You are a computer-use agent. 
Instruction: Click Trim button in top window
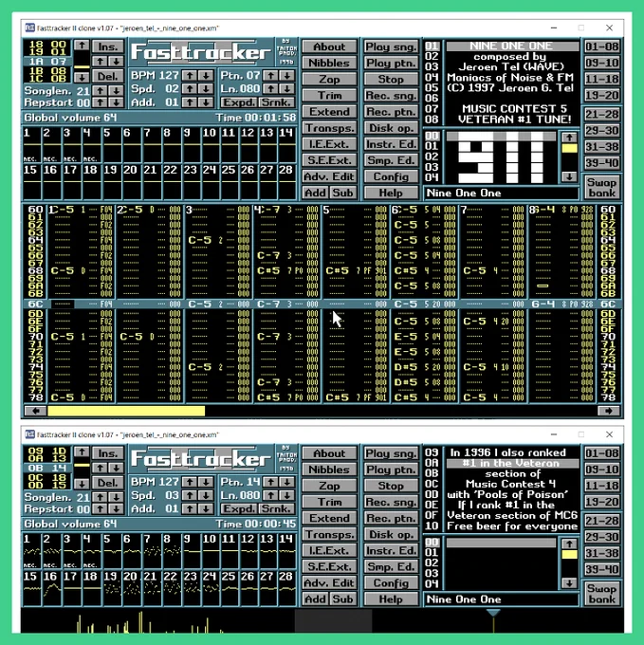(x=329, y=96)
